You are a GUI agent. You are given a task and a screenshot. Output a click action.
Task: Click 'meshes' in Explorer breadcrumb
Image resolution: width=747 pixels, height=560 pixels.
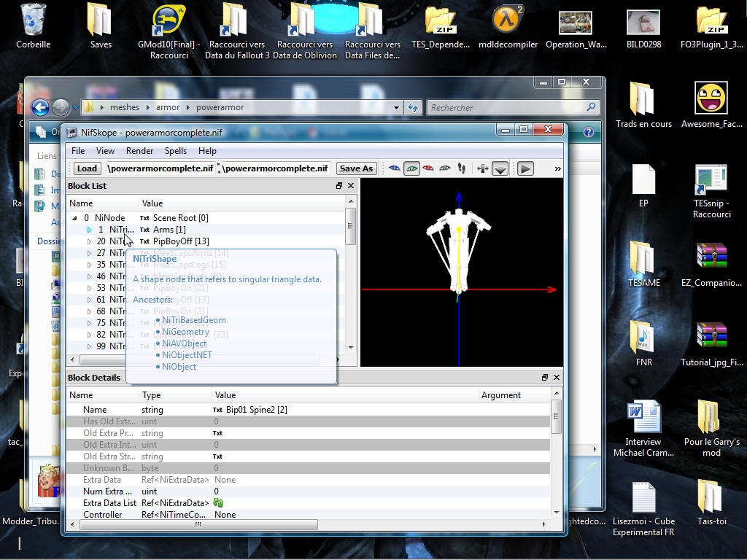[125, 108]
